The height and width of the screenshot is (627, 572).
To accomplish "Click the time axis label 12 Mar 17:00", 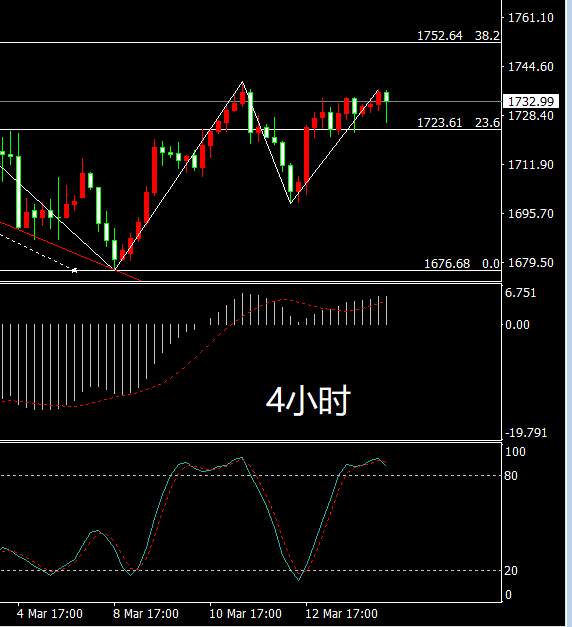I will [341, 613].
